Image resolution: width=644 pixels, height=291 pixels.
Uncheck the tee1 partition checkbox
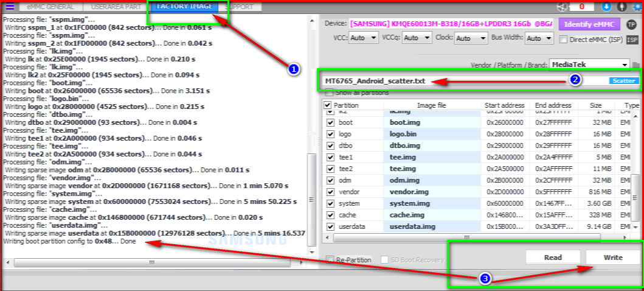[x=330, y=158]
